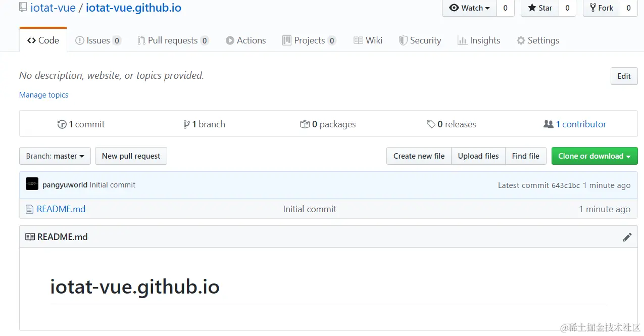Open the repository Settings tab
This screenshot has height=336, width=644.
point(538,40)
